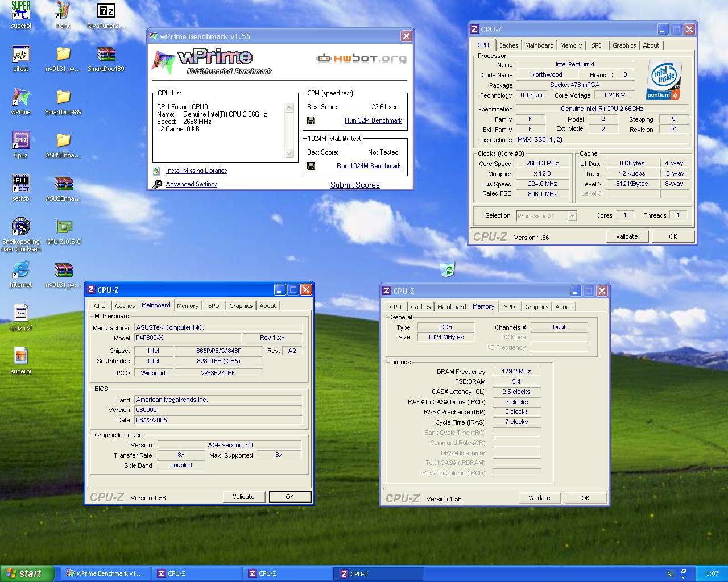Open the superpi shortcut icon on desktop
The height and width of the screenshot is (582, 728).
point(21,11)
